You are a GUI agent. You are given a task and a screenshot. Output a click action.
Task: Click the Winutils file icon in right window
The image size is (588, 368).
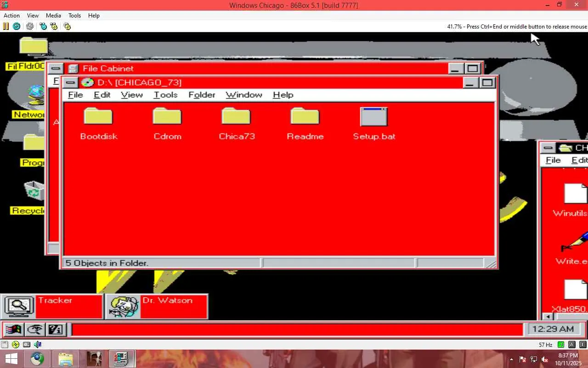575,193
